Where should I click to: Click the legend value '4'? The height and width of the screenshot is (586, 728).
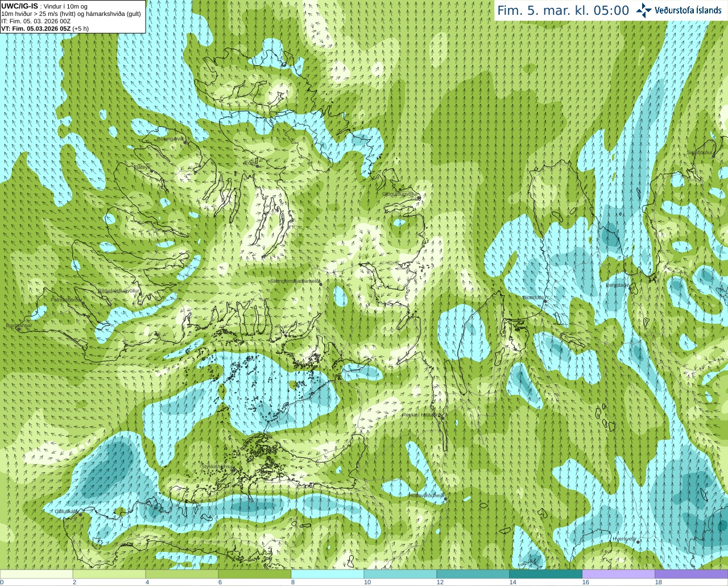click(147, 582)
